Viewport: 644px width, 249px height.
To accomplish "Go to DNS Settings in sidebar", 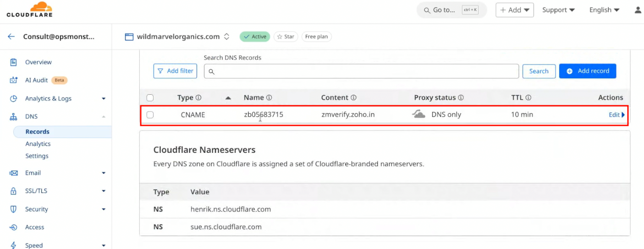I will tap(37, 156).
